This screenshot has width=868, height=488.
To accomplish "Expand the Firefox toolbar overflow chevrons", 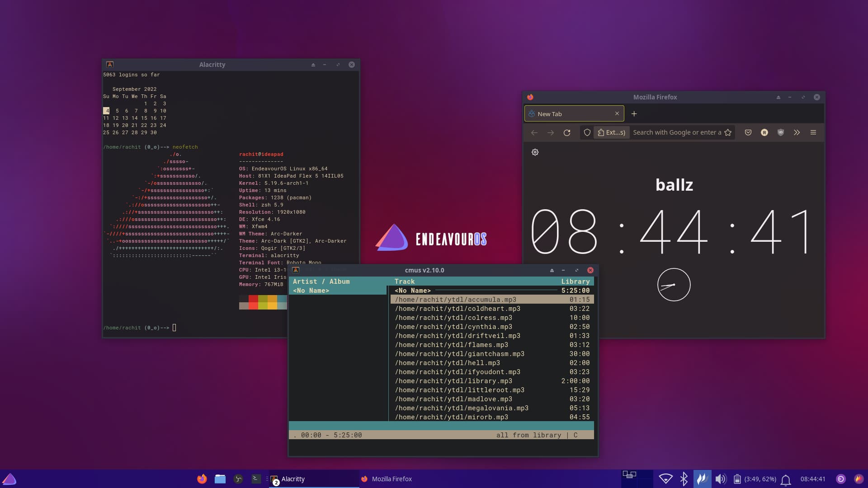I will [797, 132].
